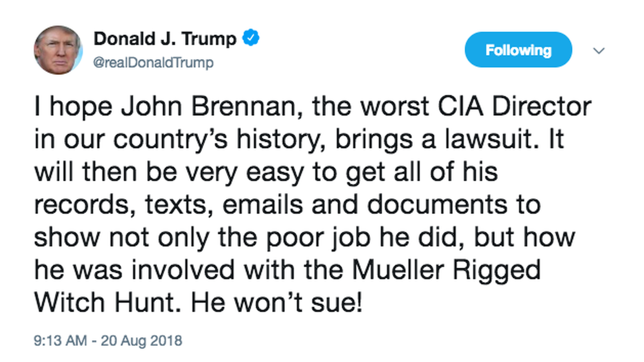Viewport: 644px width, 362px height.
Task: Open the 9:13 AM timestamp link
Action: [60, 341]
